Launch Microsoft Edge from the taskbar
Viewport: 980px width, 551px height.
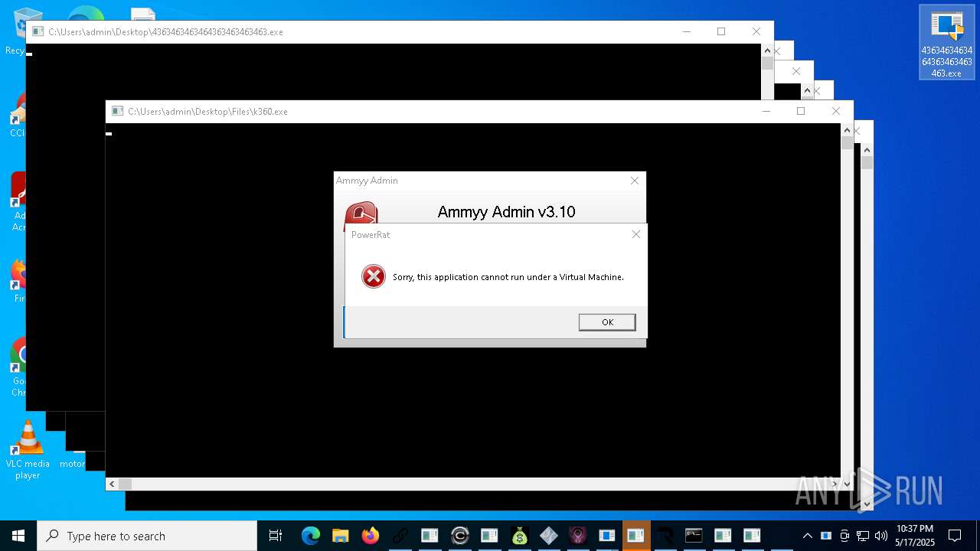(310, 536)
